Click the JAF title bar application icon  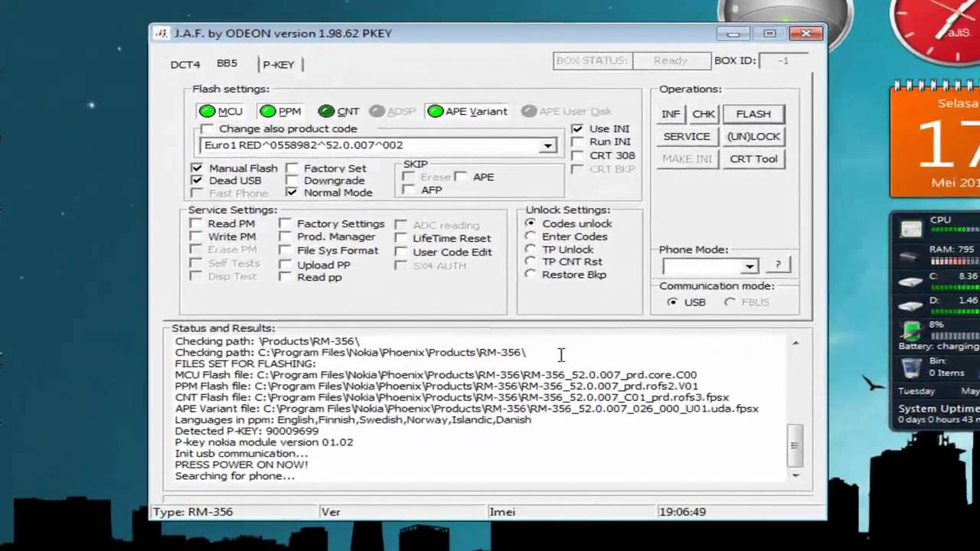pos(162,33)
